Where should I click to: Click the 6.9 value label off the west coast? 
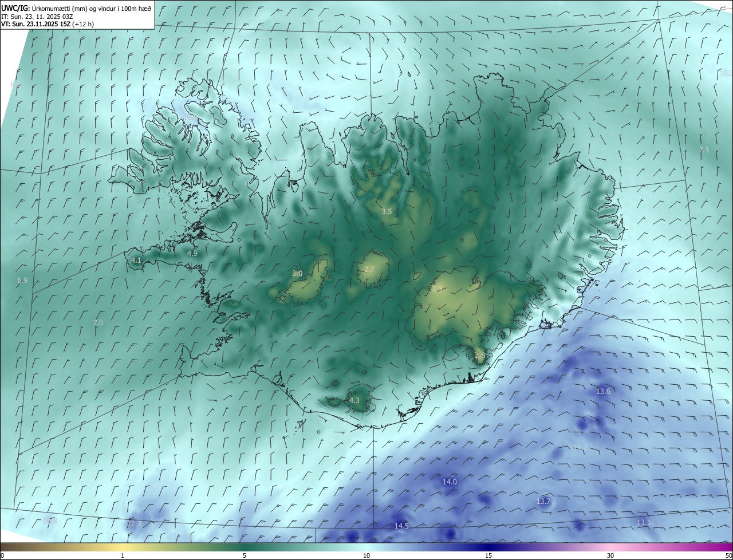(x=22, y=281)
